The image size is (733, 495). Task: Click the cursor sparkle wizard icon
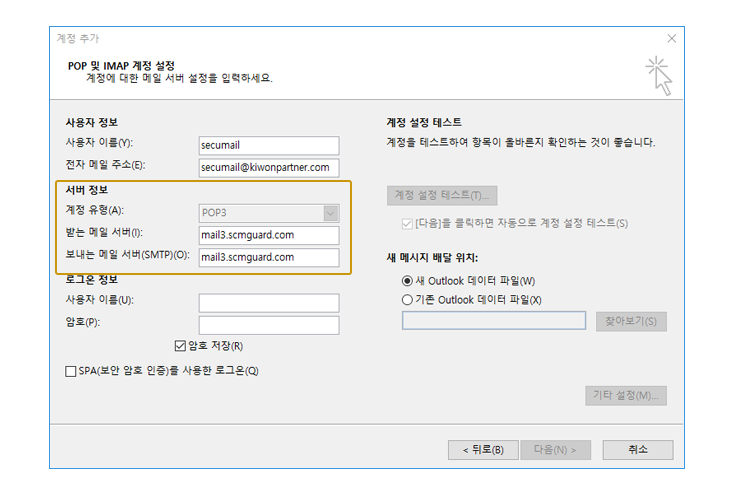coord(657,76)
